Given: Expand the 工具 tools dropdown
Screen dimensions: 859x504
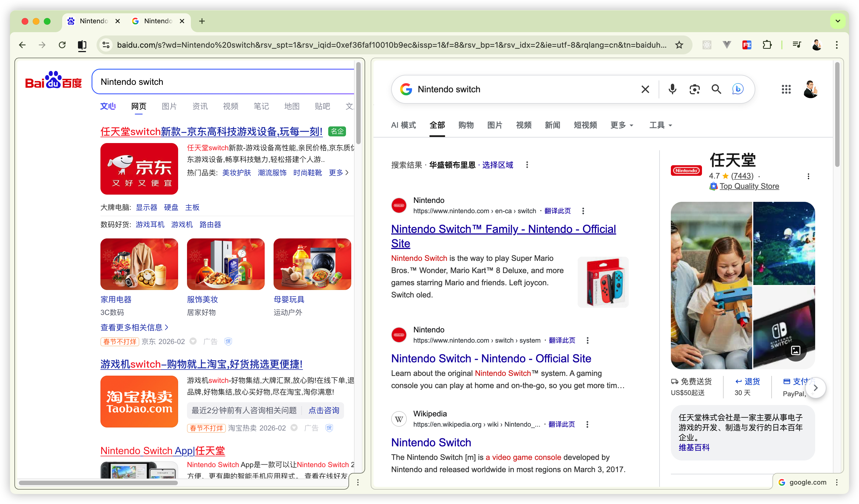Looking at the screenshot, I should pyautogui.click(x=660, y=125).
